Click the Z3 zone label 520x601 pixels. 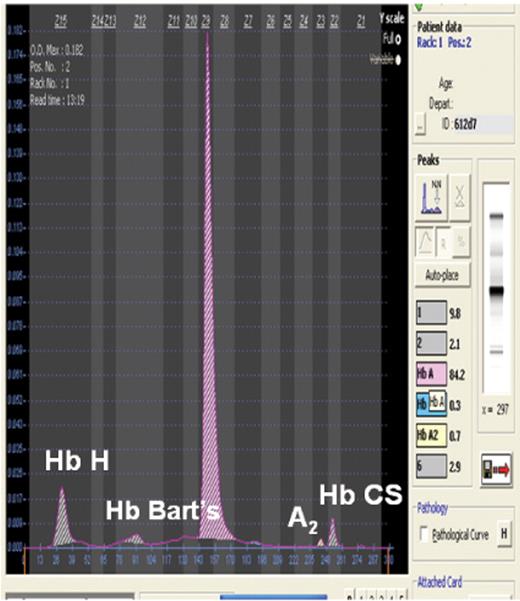point(321,21)
